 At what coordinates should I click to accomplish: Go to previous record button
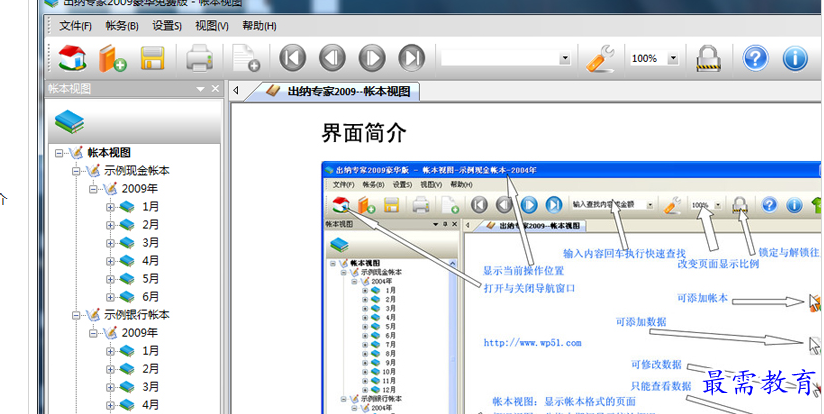[x=333, y=58]
